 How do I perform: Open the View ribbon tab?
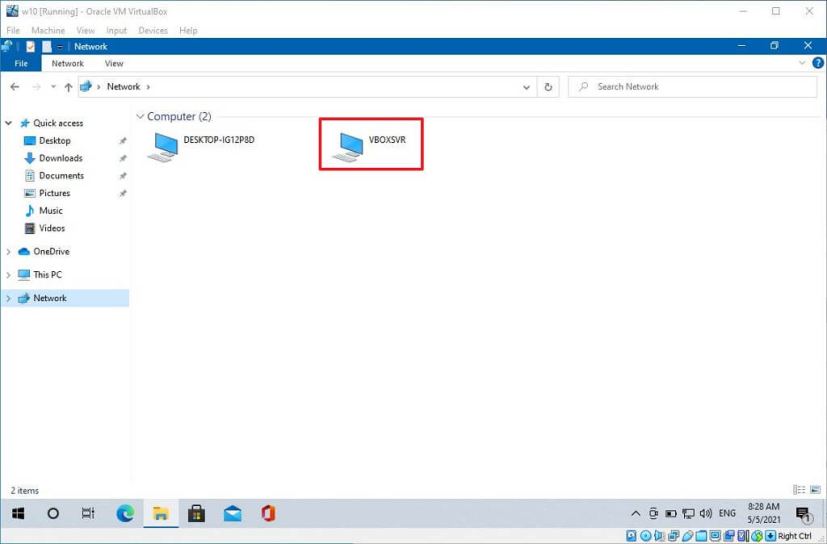[114, 63]
